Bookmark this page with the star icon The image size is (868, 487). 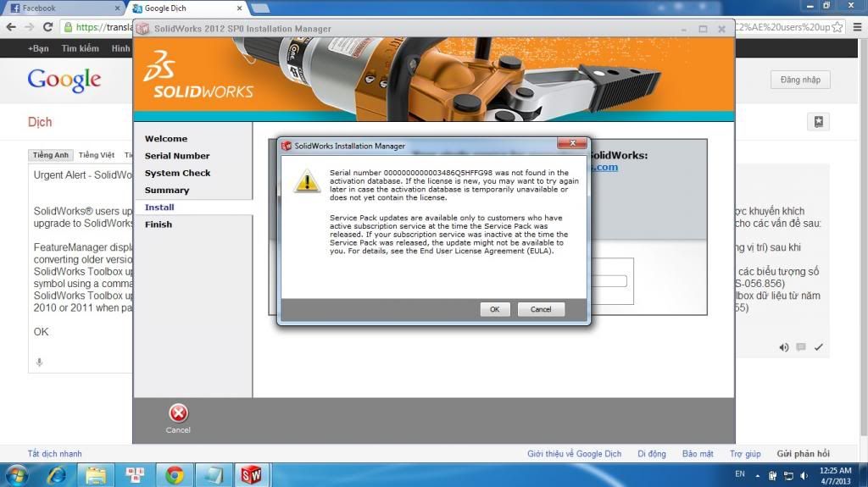tap(837, 26)
